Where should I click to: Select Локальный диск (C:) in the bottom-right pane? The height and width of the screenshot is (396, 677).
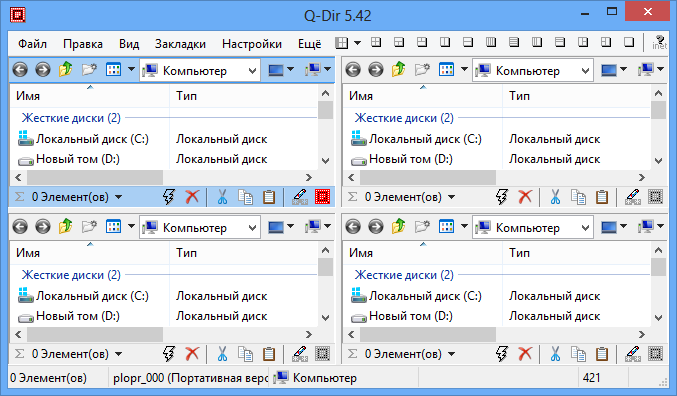(x=425, y=296)
